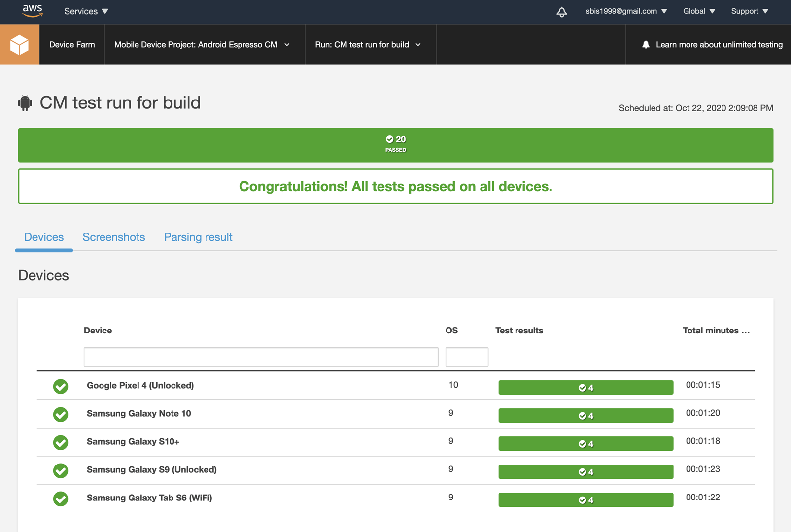This screenshot has width=791, height=532.
Task: Click the 00:01:18 total minutes value
Action: click(x=703, y=441)
